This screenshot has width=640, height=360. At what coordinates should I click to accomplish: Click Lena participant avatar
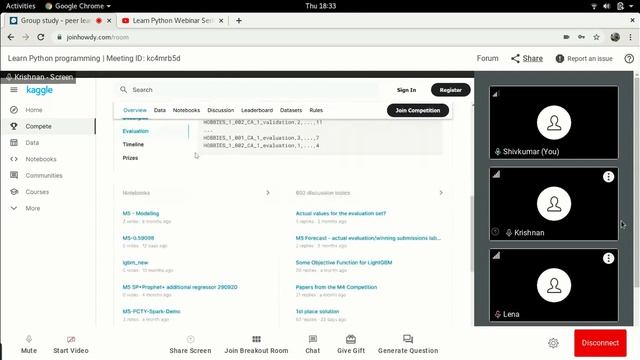554,285
